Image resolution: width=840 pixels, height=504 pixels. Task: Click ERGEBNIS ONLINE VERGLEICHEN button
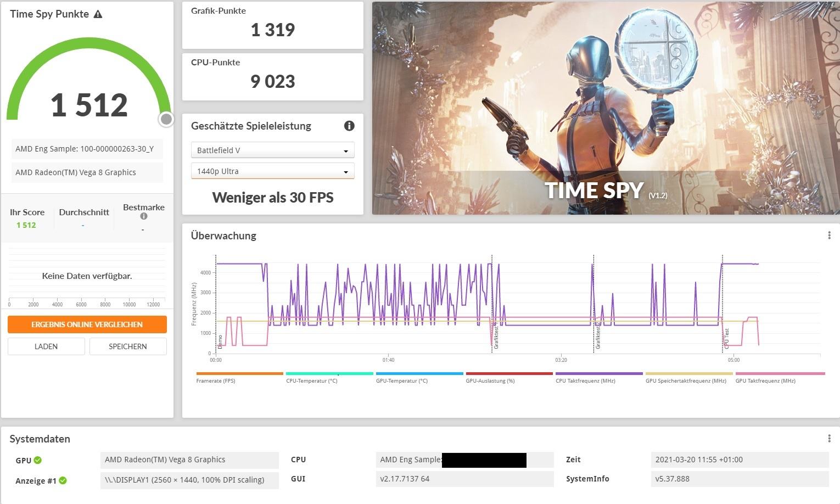[87, 324]
